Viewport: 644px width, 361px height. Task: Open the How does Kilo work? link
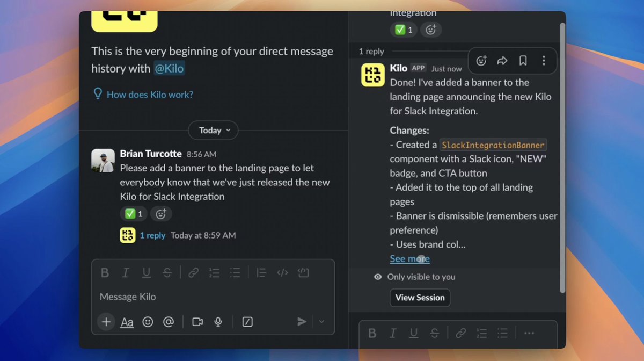pos(150,95)
